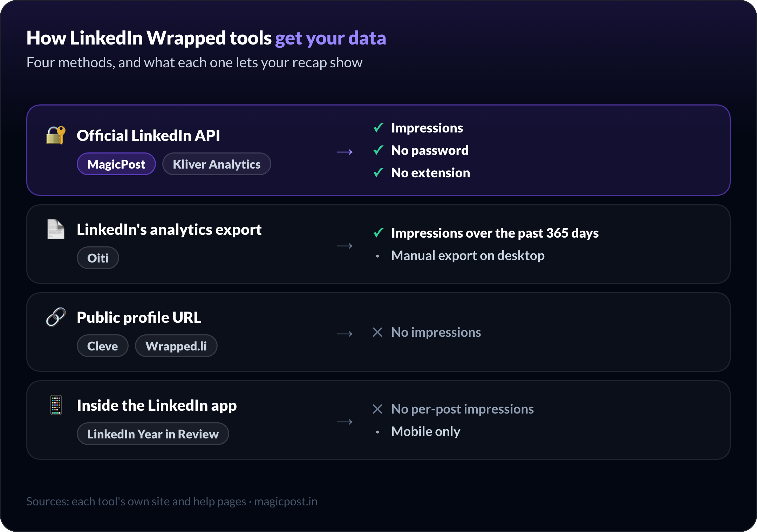Select the MagicPost tag

pos(116,164)
